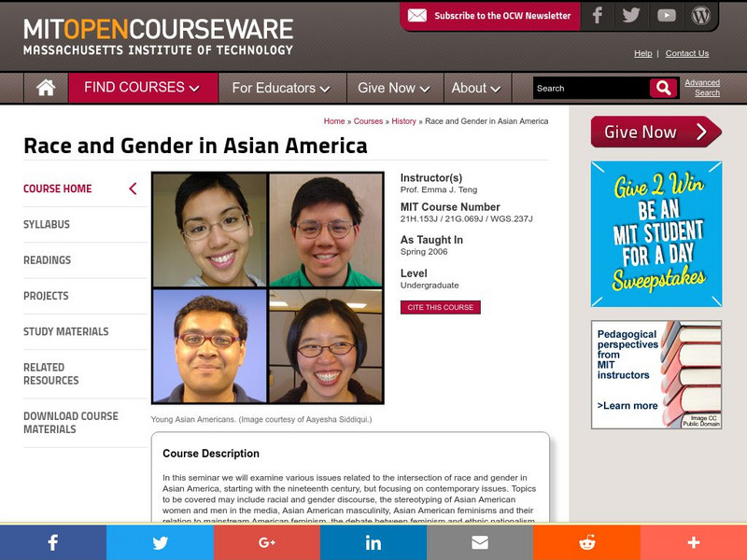Open the WordPress blog icon in header
This screenshot has width=747, height=560.
pos(700,16)
